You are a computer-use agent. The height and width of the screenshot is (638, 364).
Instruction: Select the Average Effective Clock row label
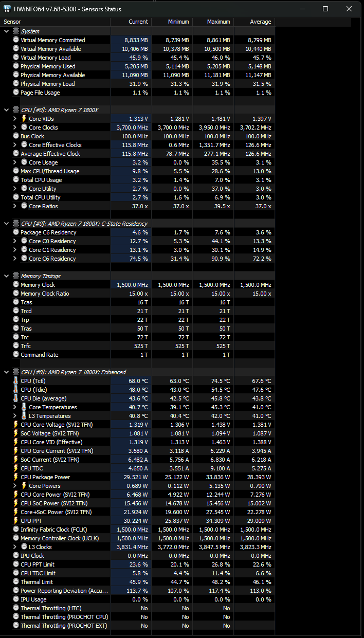tap(50, 154)
